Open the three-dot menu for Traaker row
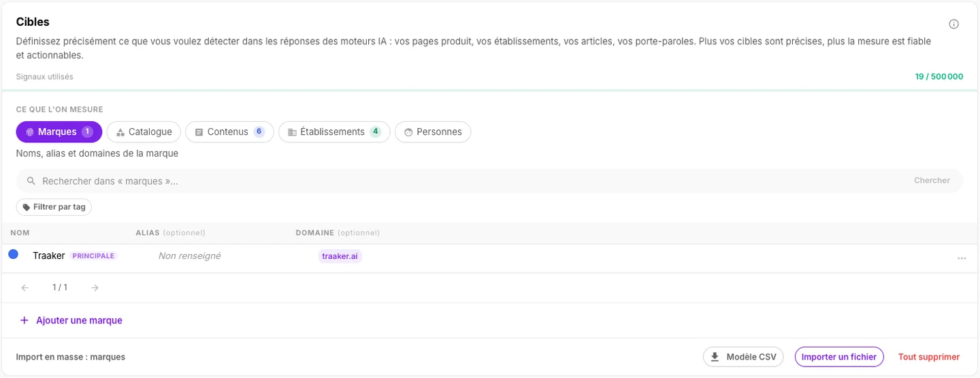Image resolution: width=980 pixels, height=378 pixels. point(962,258)
